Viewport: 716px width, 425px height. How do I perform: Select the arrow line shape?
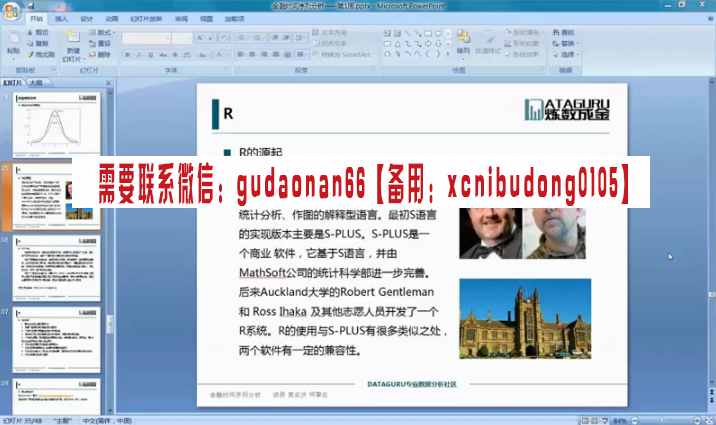(x=417, y=33)
